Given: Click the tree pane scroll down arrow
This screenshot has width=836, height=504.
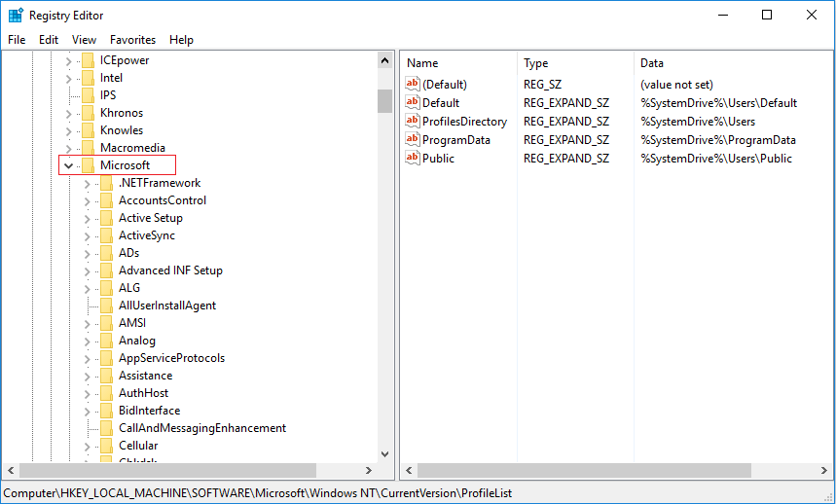Looking at the screenshot, I should (384, 453).
